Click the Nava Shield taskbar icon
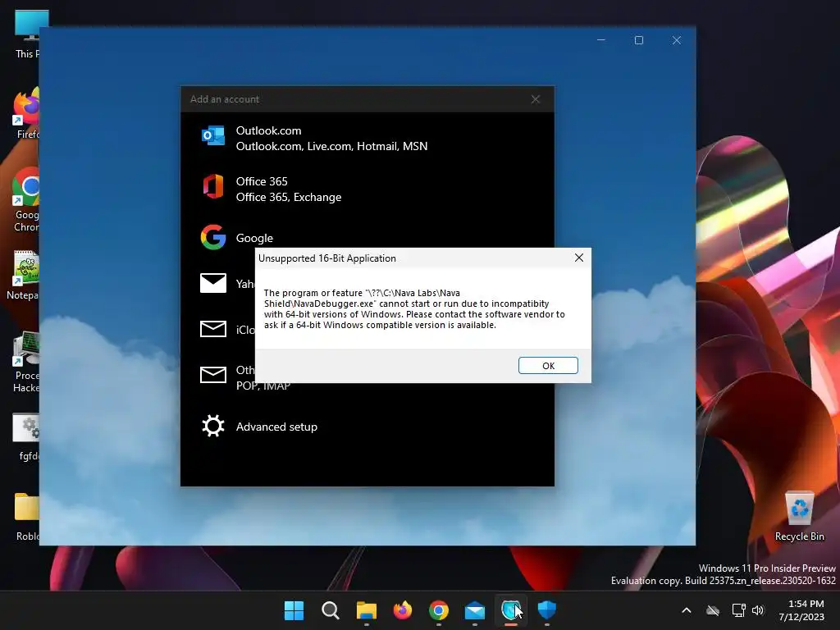 click(x=511, y=610)
